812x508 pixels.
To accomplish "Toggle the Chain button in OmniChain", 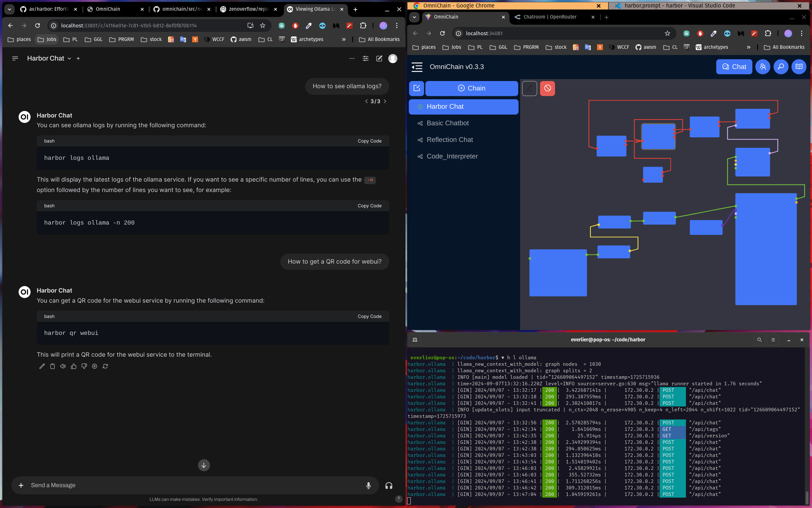I will pyautogui.click(x=471, y=88).
